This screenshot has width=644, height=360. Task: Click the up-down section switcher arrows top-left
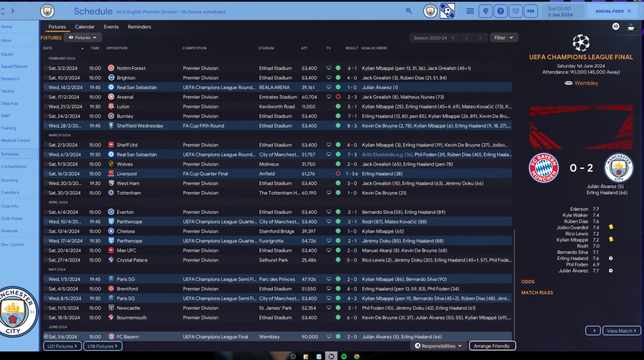[3, 11]
